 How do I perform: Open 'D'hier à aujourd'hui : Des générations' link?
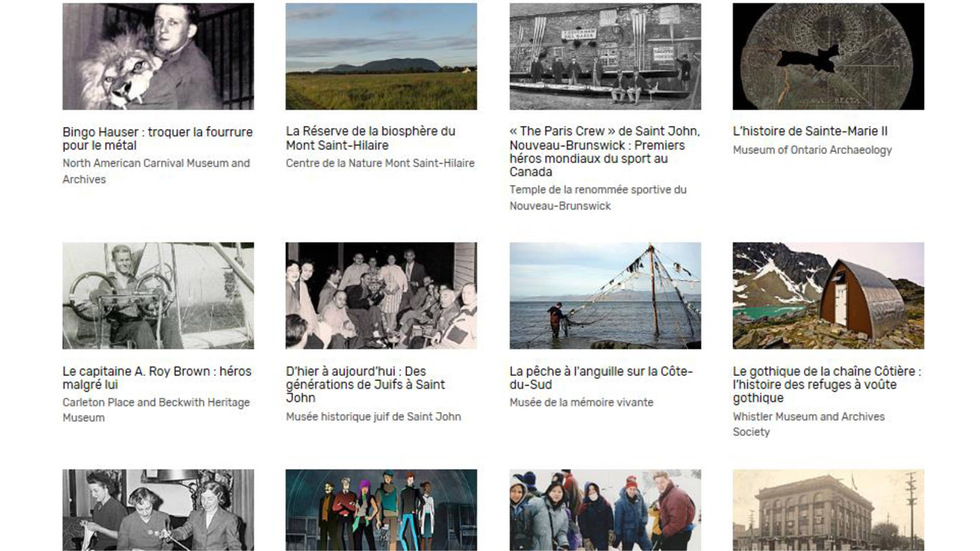[x=365, y=384]
